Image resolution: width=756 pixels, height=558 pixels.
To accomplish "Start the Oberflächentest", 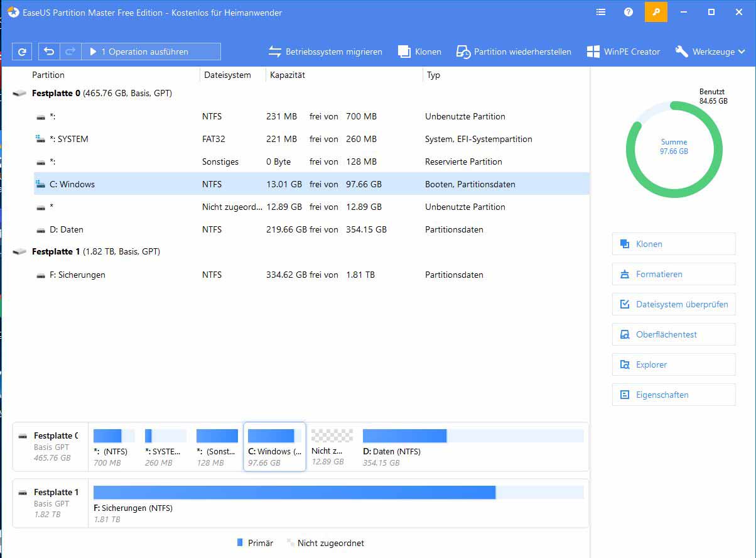I will 674,334.
